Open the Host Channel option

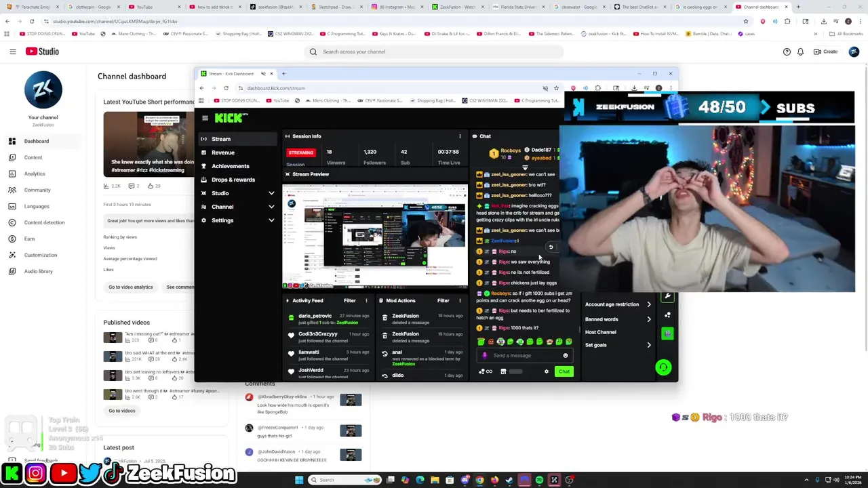[601, 332]
